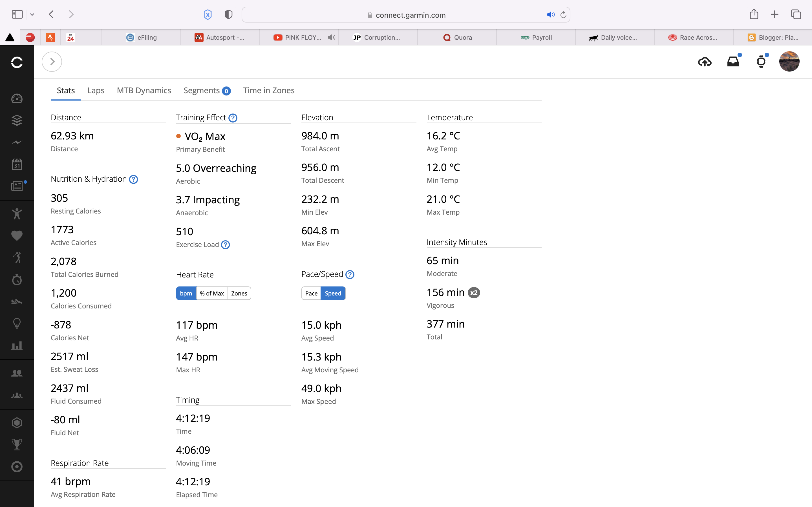This screenshot has height=507, width=812.
Task: Open the dashboard gauge sidebar icon
Action: point(17,99)
